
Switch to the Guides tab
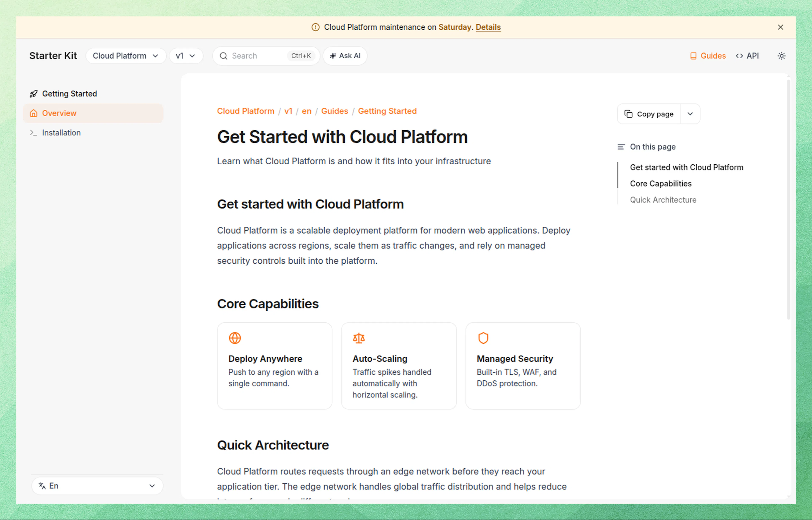pos(707,56)
